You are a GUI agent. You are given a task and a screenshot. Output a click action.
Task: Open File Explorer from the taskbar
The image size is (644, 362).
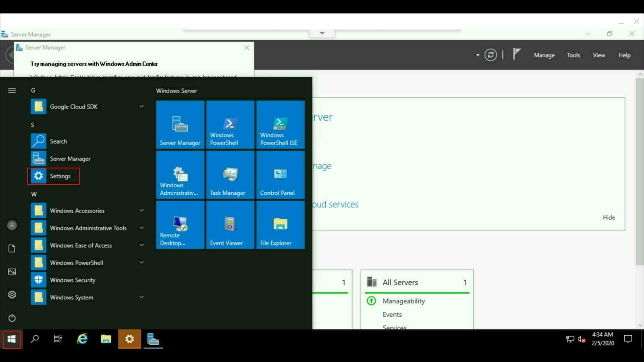(106, 339)
